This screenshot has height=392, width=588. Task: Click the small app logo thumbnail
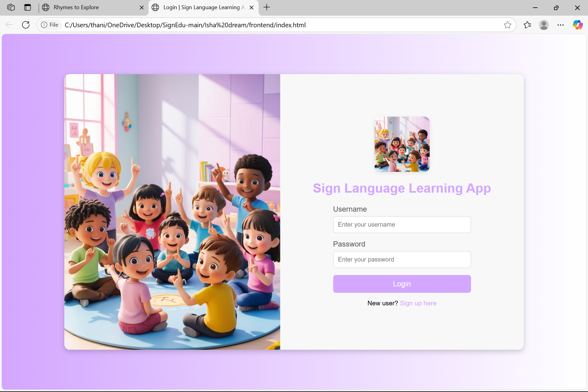[402, 144]
